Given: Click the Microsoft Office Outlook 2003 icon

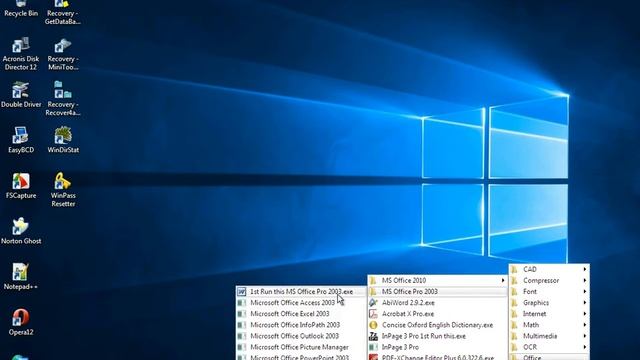Looking at the screenshot, I should tap(242, 336).
